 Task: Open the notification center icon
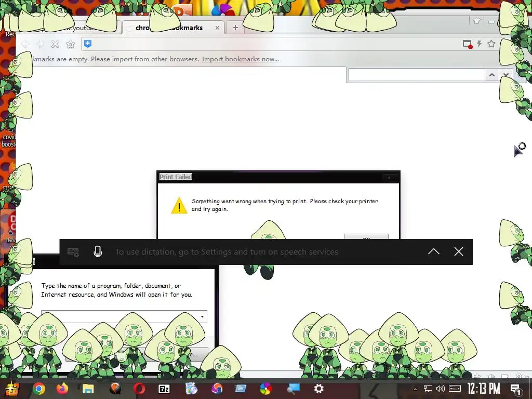click(x=516, y=389)
